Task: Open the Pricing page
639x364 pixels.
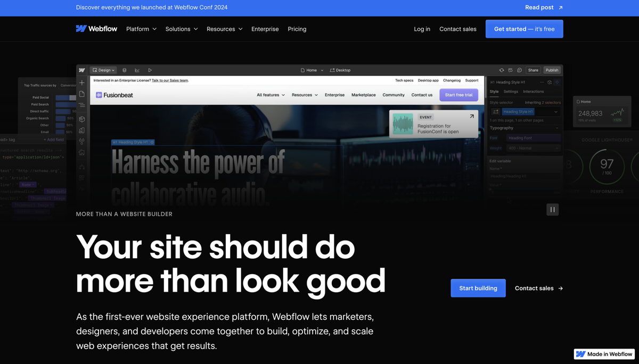Action: (x=297, y=29)
